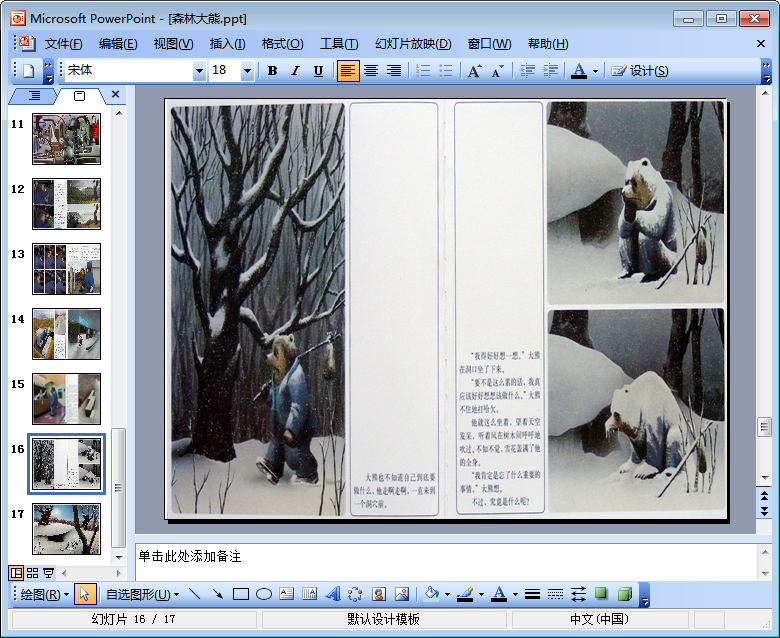Toggle Italic formatting

(295, 71)
